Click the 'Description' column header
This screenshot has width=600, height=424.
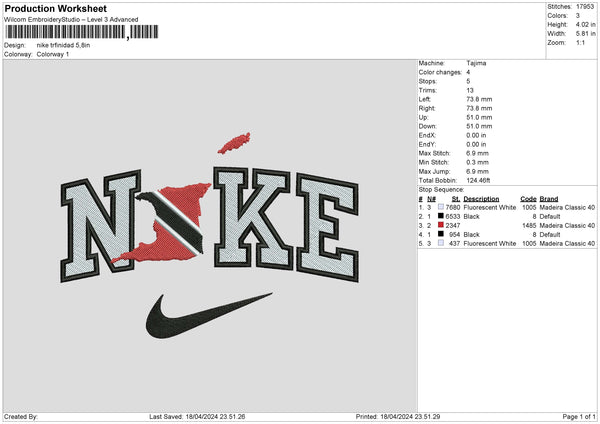pyautogui.click(x=481, y=199)
